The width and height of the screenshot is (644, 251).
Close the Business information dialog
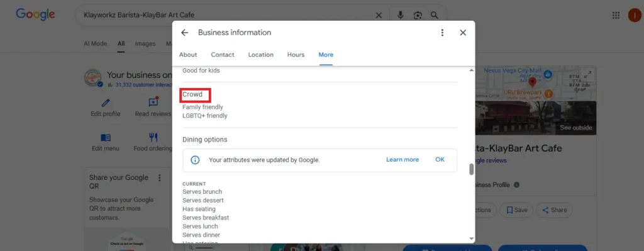463,33
